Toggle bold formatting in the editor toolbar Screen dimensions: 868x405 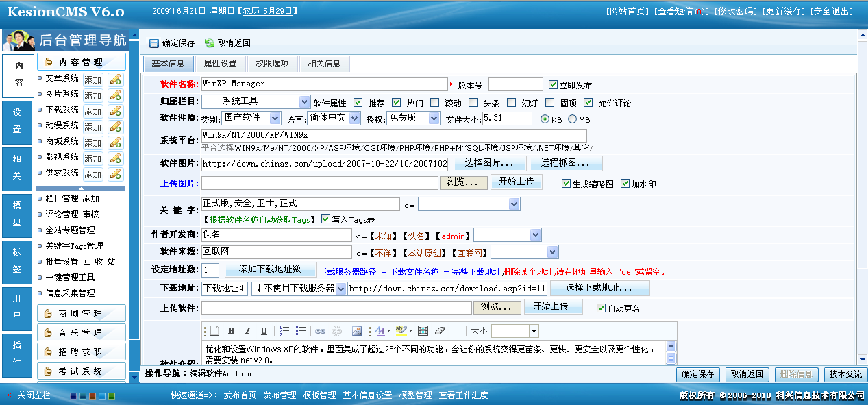point(230,330)
